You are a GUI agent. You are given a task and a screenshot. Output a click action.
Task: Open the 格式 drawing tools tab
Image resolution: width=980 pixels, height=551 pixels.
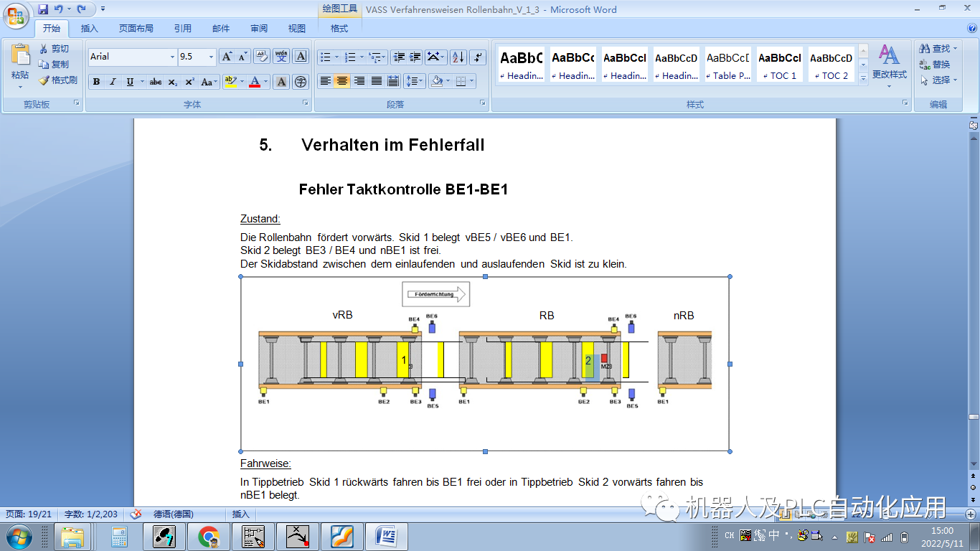click(x=339, y=29)
